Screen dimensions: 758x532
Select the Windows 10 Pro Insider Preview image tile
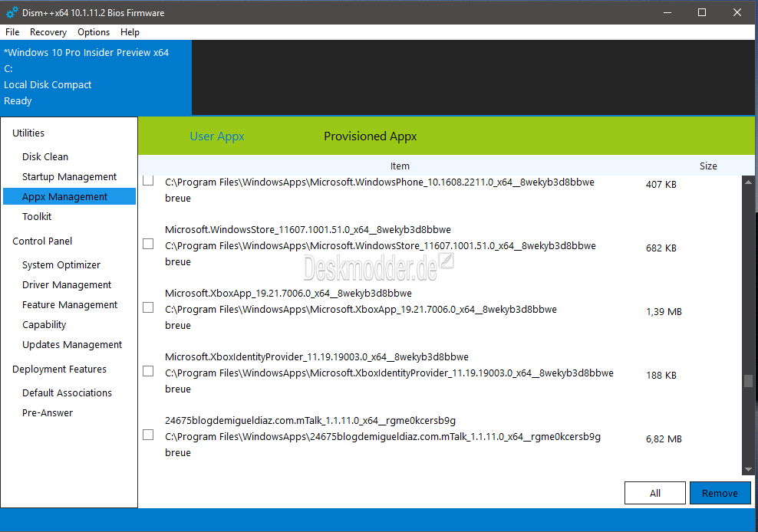click(96, 77)
